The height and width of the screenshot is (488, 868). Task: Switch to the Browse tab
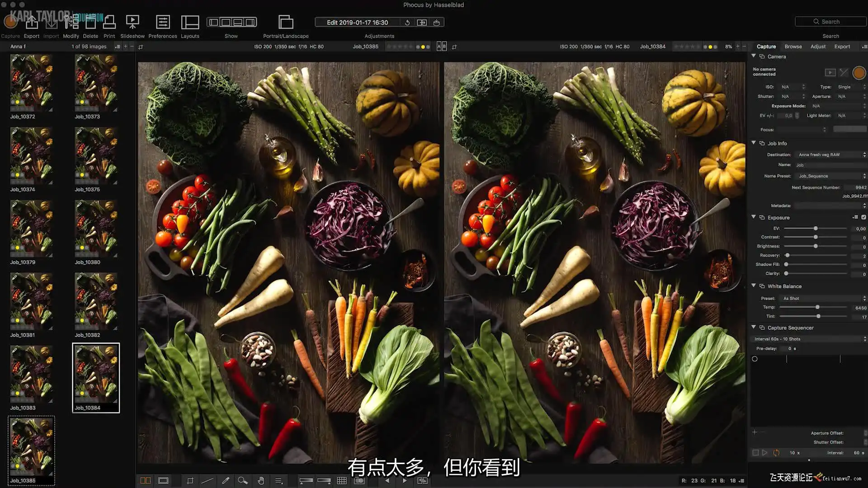click(793, 47)
